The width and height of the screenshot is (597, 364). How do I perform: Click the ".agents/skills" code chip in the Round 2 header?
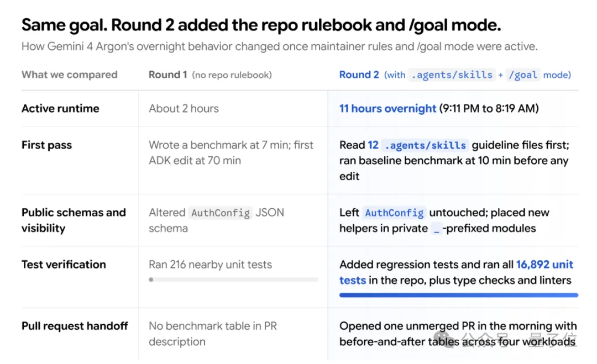tap(452, 75)
